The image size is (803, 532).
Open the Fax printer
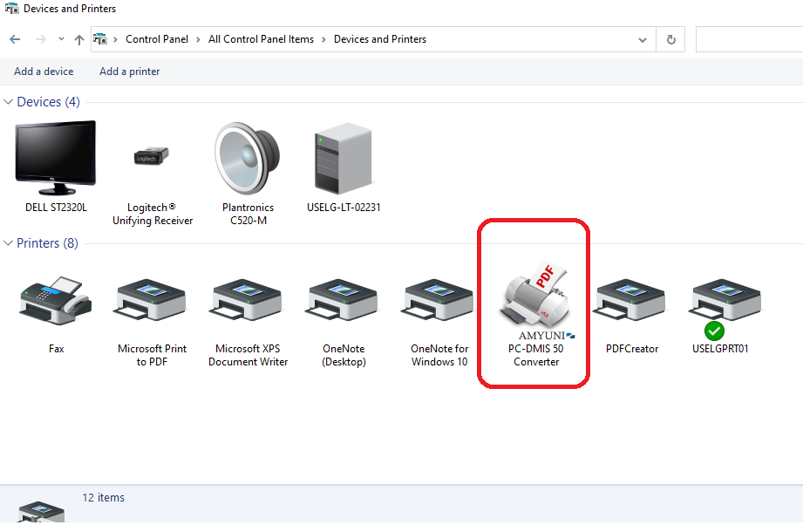(x=56, y=301)
